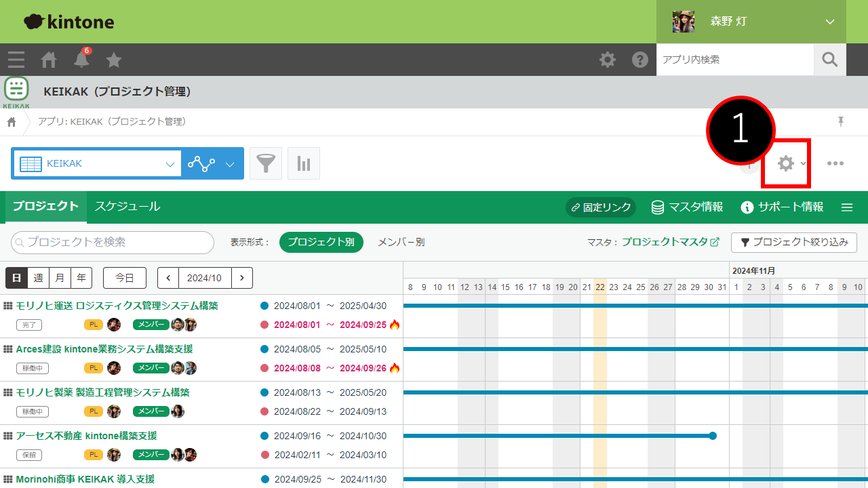The height and width of the screenshot is (488, 868).
Task: Click the breadcrumb home icon
Action: click(12, 122)
